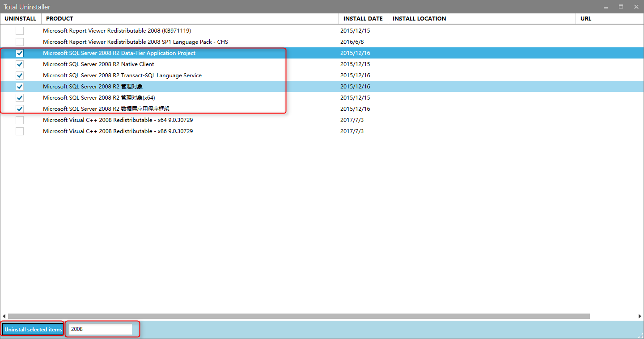Select Visual C++ 2008 Redistributable x64 9.0.30729 text
Image resolution: width=644 pixels, height=339 pixels.
coord(118,120)
